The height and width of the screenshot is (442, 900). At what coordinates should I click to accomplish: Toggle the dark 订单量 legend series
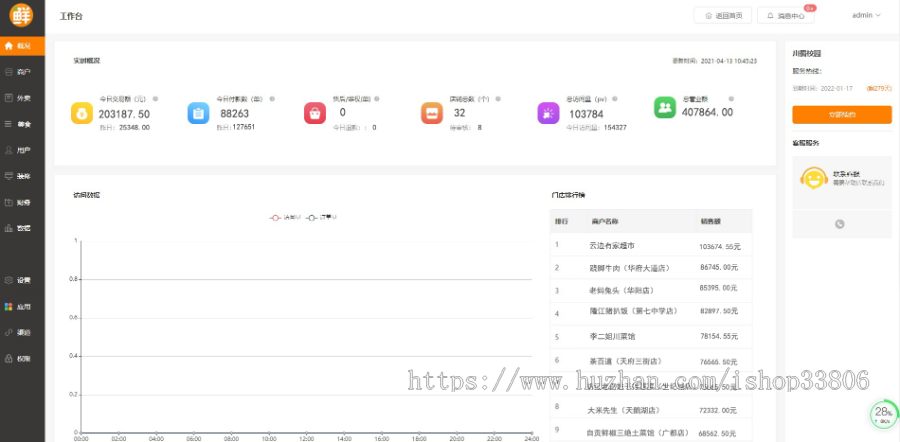(321, 218)
